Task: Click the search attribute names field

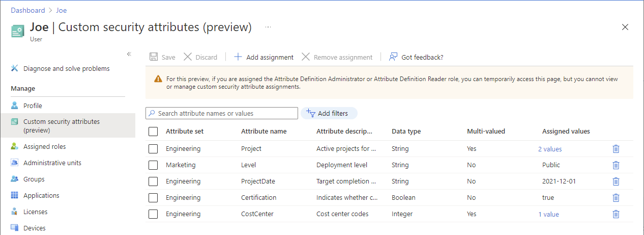Action: pos(224,113)
